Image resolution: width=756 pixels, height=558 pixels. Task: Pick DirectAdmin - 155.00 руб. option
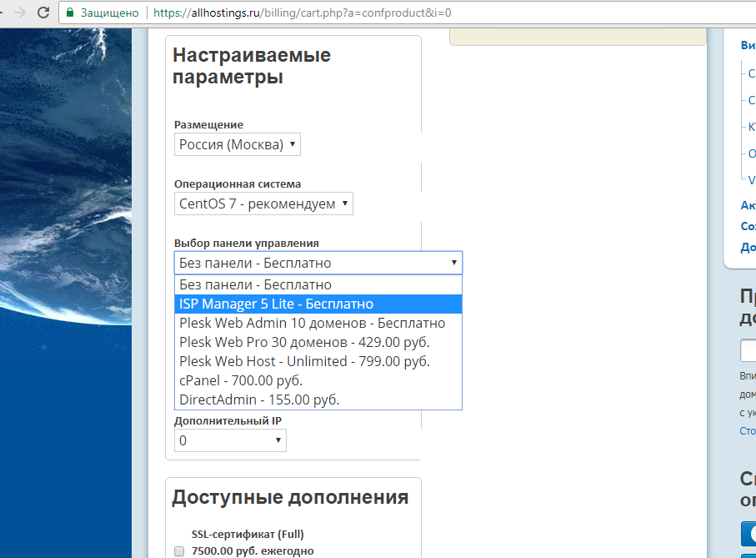coord(258,400)
